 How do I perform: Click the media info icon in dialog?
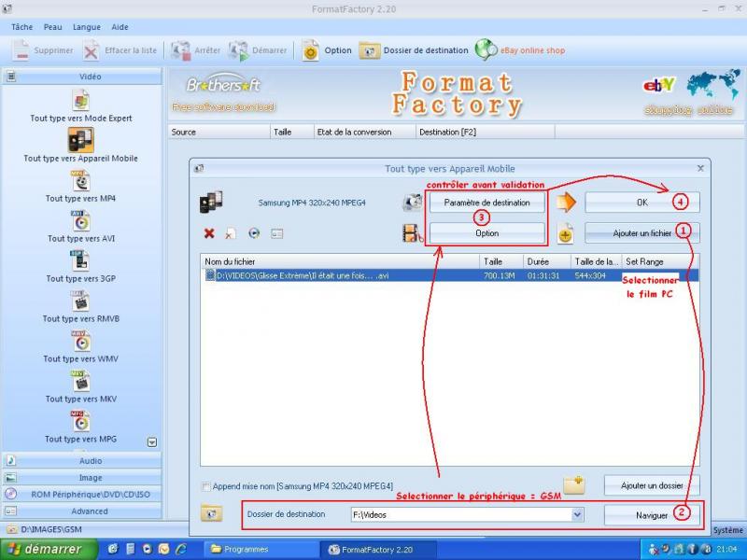276,233
